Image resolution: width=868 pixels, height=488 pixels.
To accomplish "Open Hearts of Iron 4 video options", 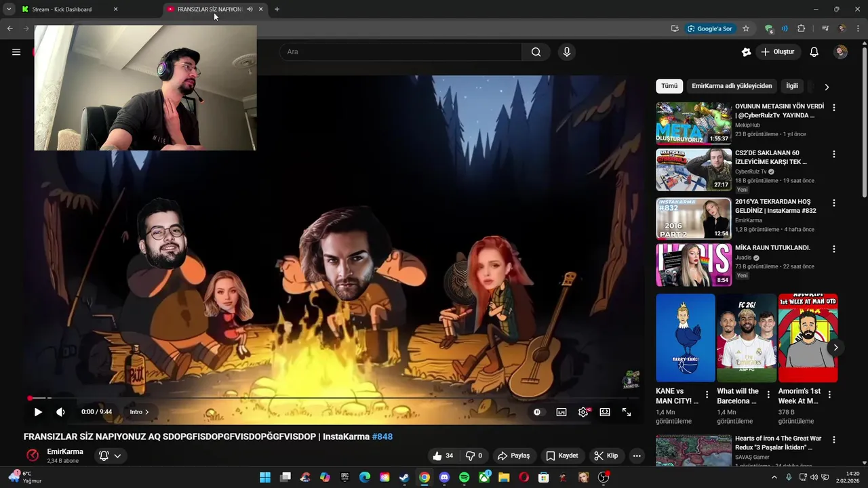I will tap(833, 440).
